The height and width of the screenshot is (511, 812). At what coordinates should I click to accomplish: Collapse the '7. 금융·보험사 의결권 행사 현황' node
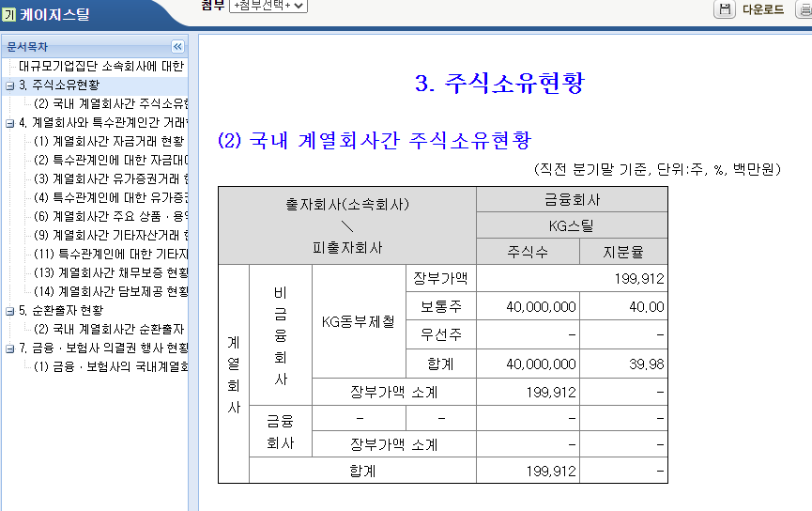click(9, 348)
